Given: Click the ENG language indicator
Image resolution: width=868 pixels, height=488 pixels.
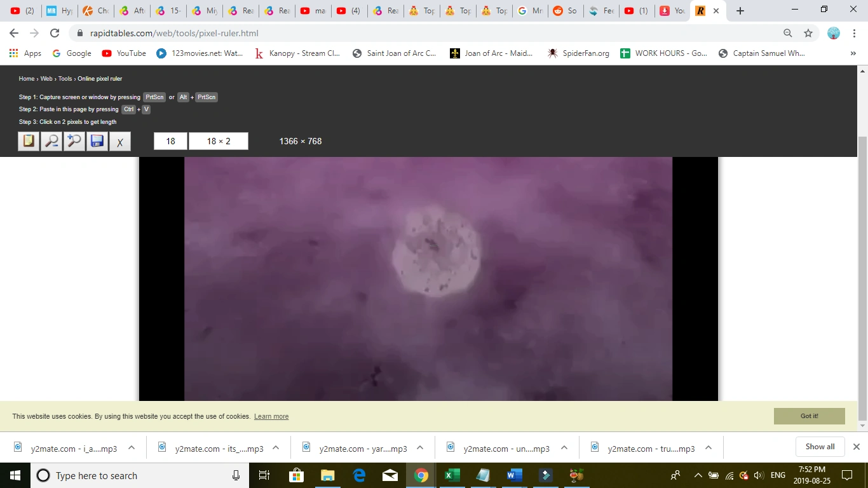Looking at the screenshot, I should [x=778, y=475].
